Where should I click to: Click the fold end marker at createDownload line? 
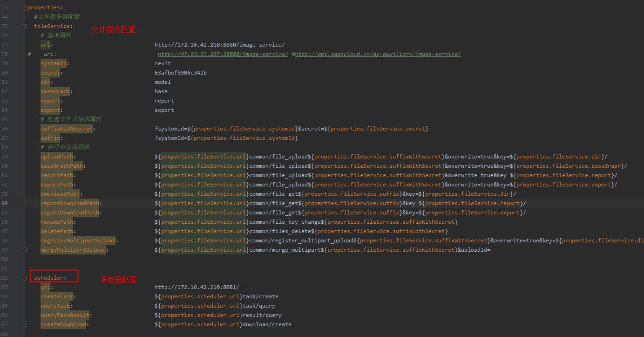[x=25, y=324]
